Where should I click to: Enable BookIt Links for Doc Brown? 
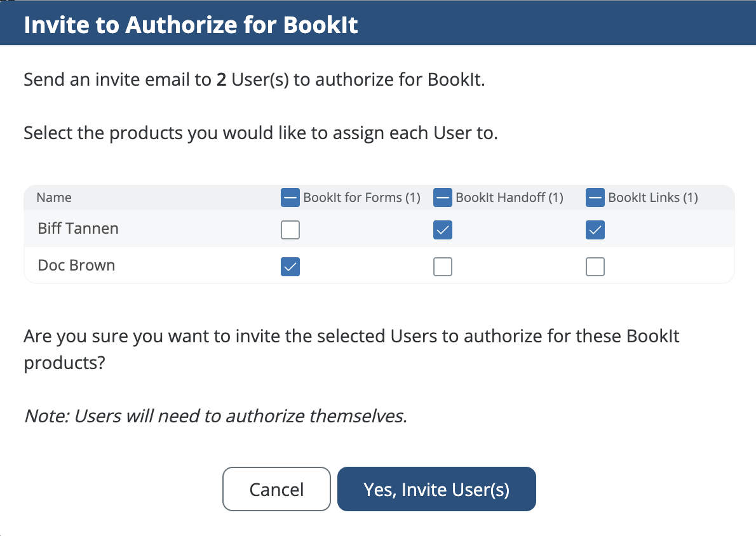point(595,267)
